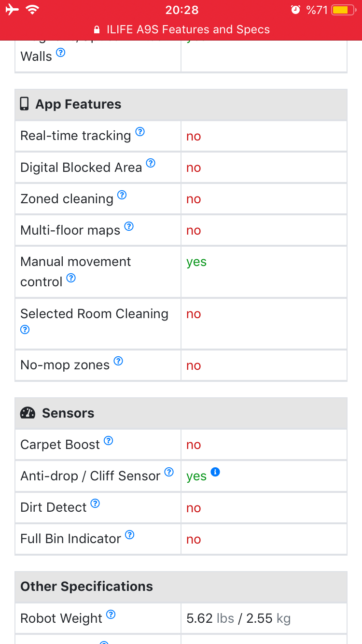362x644 pixels.
Task: Tap Manual movement control help icon
Action: (x=71, y=278)
